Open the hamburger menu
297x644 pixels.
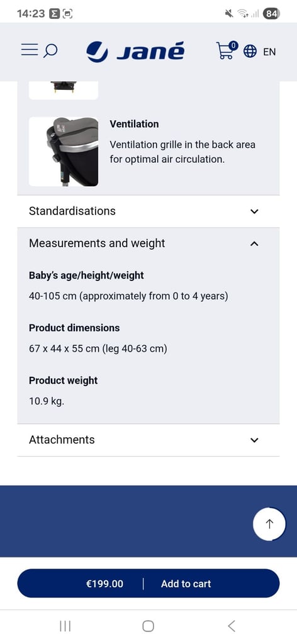[x=30, y=50]
